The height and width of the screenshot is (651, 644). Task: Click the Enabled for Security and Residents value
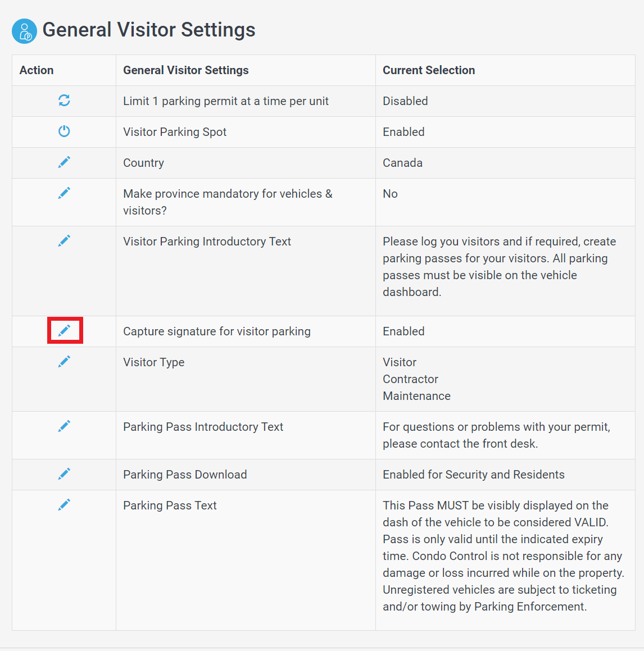[474, 475]
